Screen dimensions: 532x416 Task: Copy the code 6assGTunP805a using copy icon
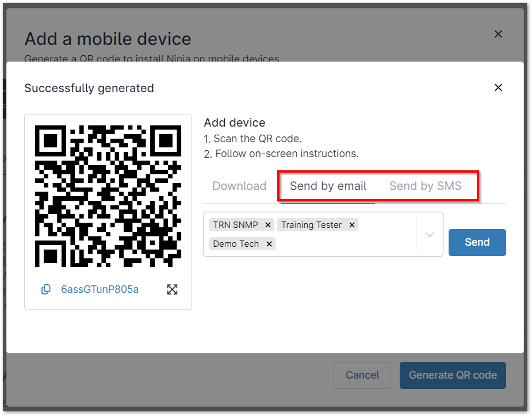click(46, 289)
